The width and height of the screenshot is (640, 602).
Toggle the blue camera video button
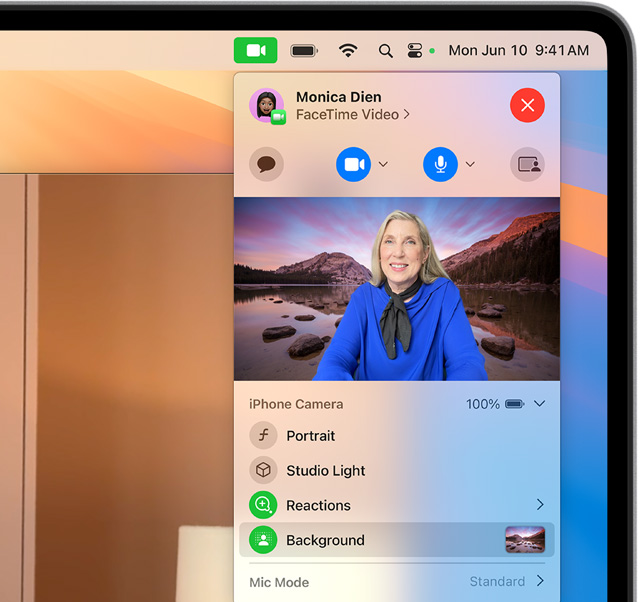353,164
